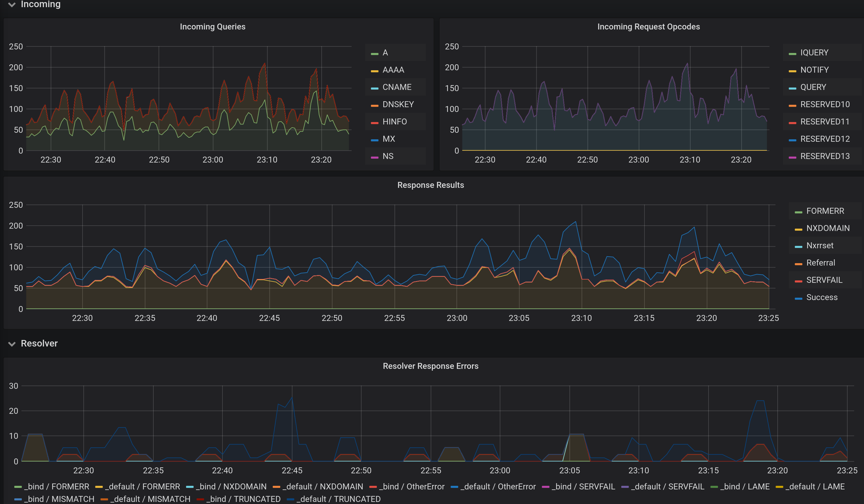Open Incoming Request Opcodes panel title menu
The width and height of the screenshot is (864, 504).
tap(648, 27)
